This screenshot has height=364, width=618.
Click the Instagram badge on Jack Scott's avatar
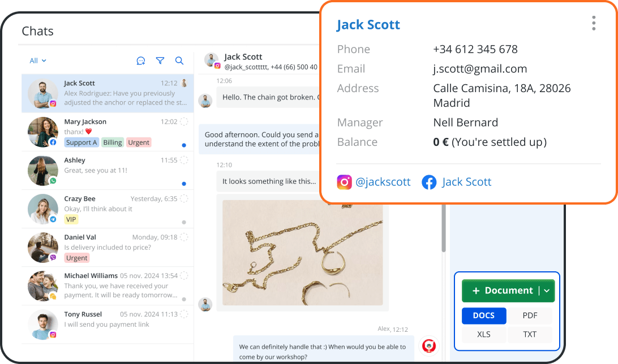(x=53, y=103)
